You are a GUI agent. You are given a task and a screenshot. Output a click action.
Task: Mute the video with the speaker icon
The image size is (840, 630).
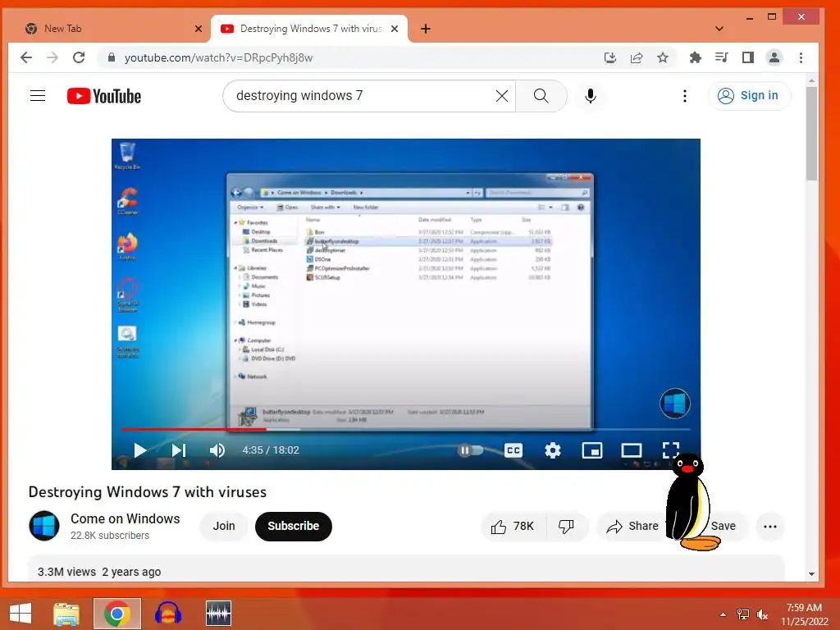[217, 450]
